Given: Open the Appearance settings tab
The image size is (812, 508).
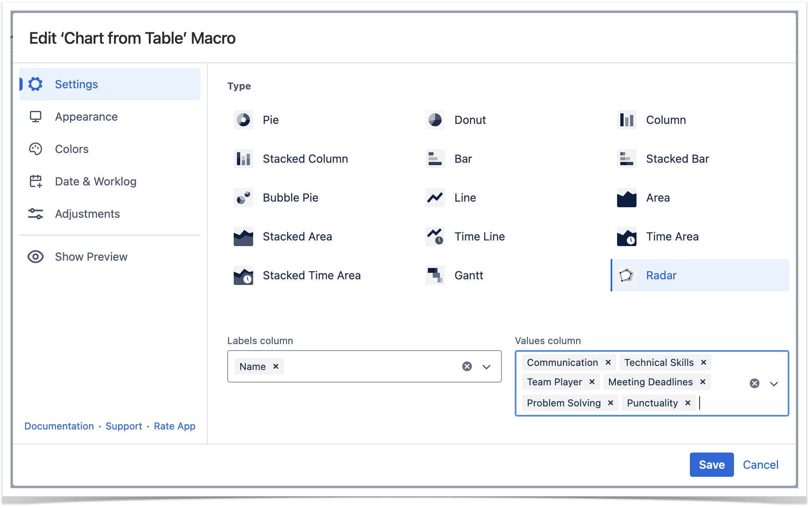Looking at the screenshot, I should click(x=86, y=117).
